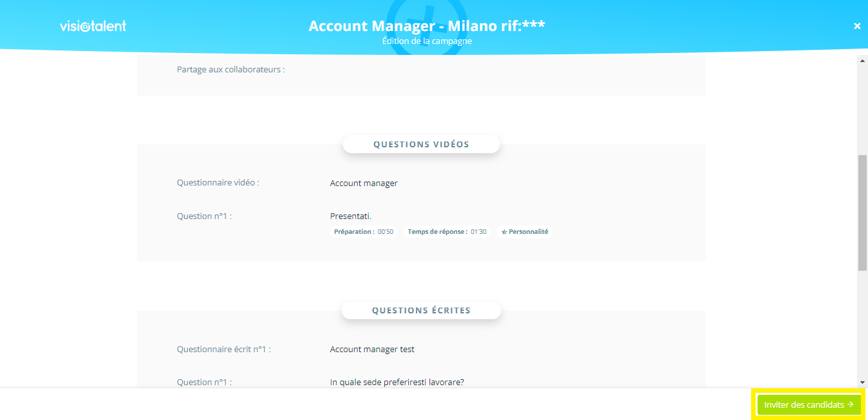Click the Questionnaire vidéo label

218,183
